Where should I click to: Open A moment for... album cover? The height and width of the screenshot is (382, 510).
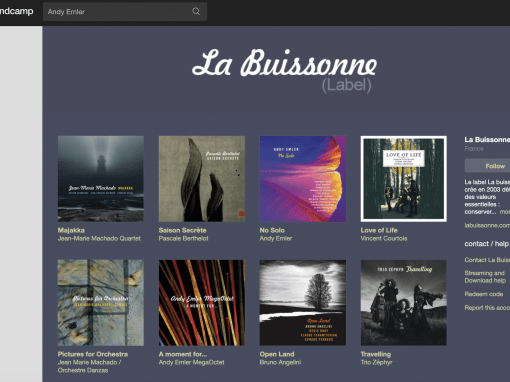click(x=202, y=303)
